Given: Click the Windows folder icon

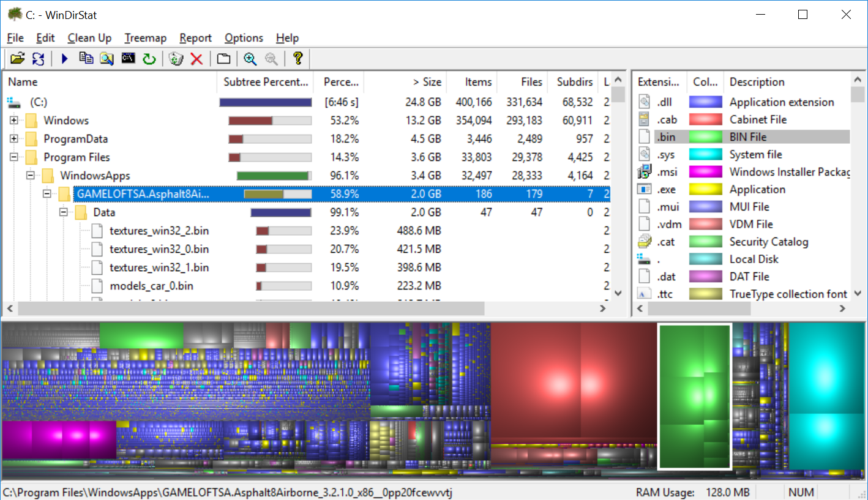Looking at the screenshot, I should click(31, 121).
